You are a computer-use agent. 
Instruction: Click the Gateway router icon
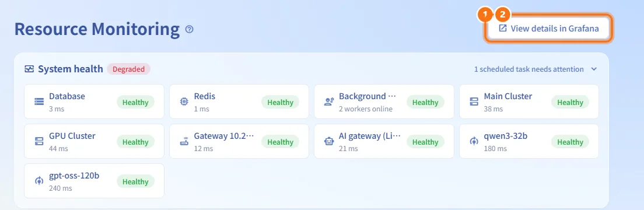point(184,141)
